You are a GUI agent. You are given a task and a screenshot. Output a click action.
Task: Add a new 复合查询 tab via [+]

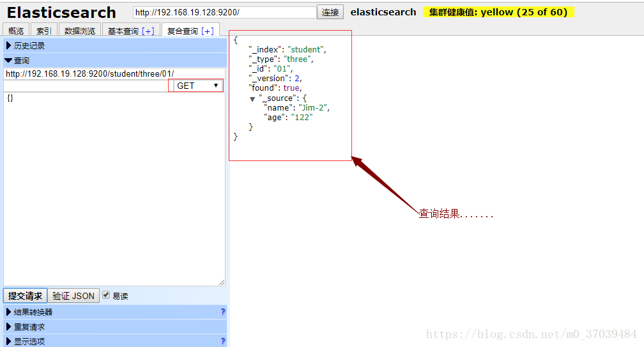pos(208,31)
